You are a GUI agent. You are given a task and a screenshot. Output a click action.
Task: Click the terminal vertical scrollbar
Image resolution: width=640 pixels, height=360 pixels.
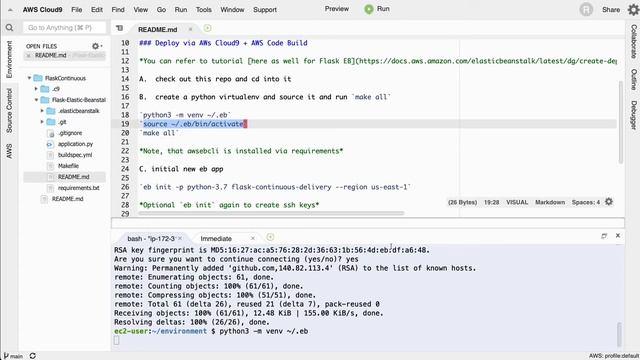(619, 335)
